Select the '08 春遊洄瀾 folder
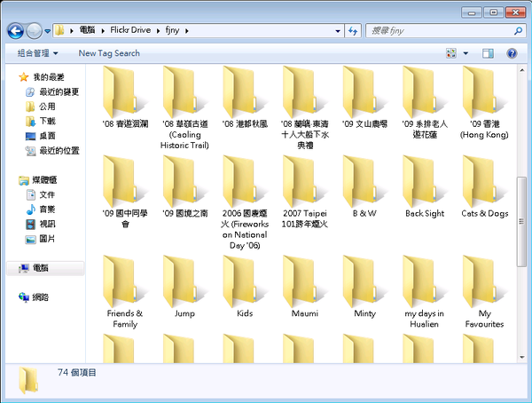This screenshot has height=403, width=532. [125, 97]
